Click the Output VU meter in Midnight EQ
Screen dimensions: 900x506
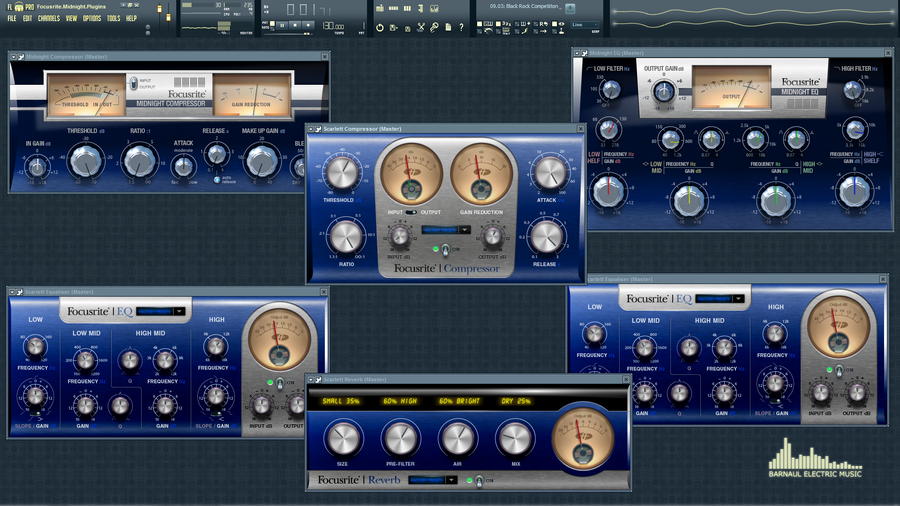(x=731, y=87)
